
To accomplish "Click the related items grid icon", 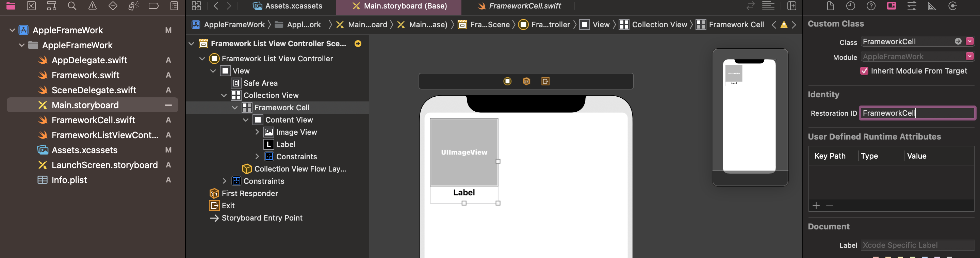I will click(196, 6).
